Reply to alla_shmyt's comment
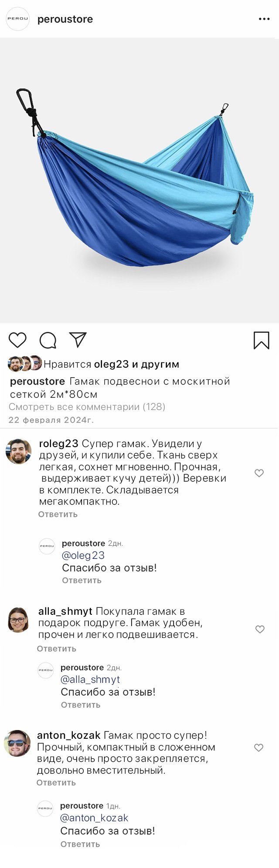The image size is (279, 868). [x=57, y=649]
